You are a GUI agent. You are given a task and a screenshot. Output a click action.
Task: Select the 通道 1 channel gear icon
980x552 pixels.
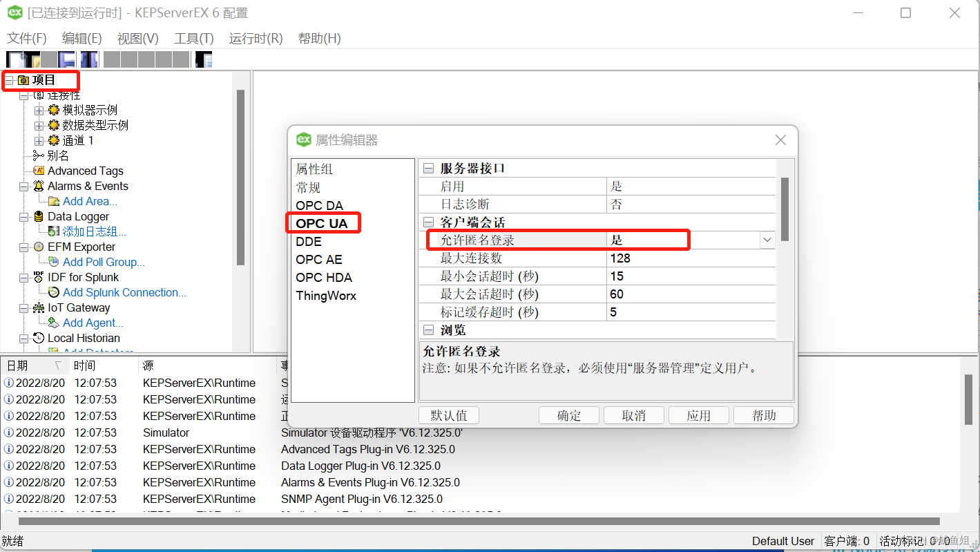54,141
